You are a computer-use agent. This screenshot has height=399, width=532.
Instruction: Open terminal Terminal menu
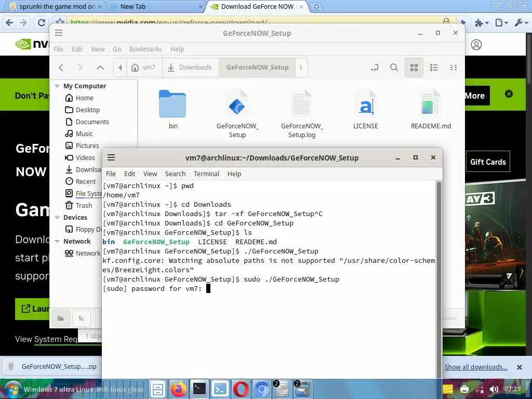[x=206, y=174]
